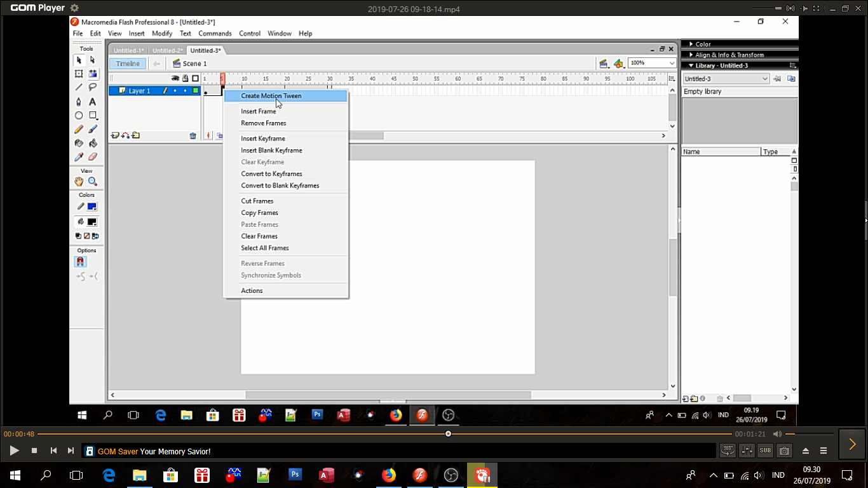
Task: Toggle show/hide all layers eye icon
Action: (x=175, y=79)
